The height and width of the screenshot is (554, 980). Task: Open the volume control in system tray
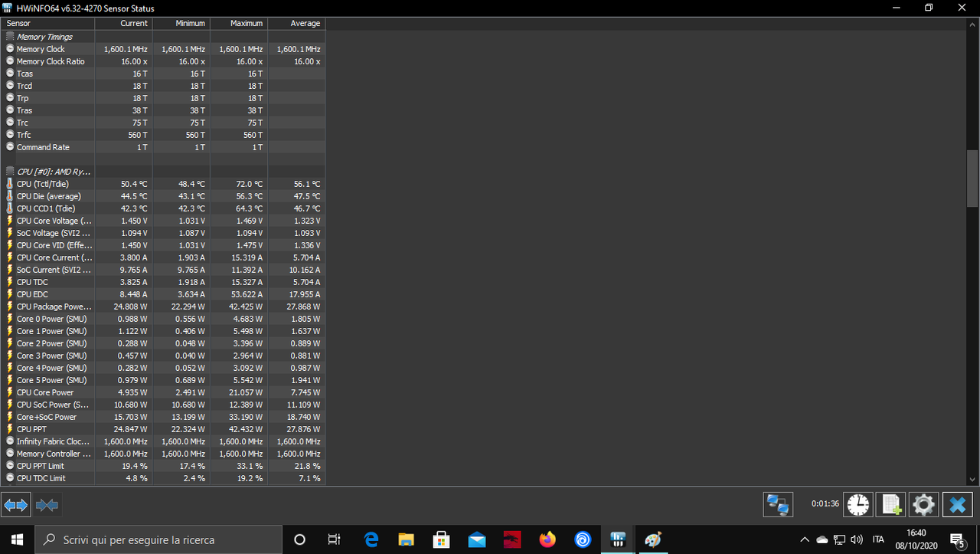pos(857,539)
